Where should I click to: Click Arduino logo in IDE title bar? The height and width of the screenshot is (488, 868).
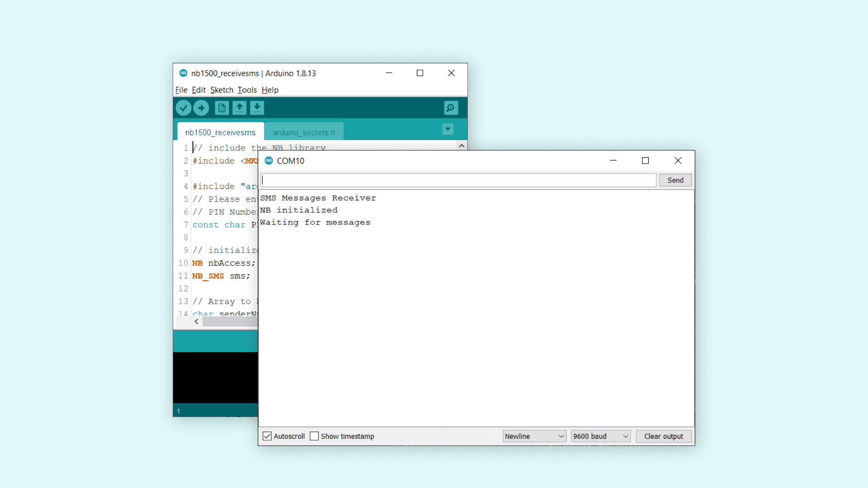coord(183,73)
